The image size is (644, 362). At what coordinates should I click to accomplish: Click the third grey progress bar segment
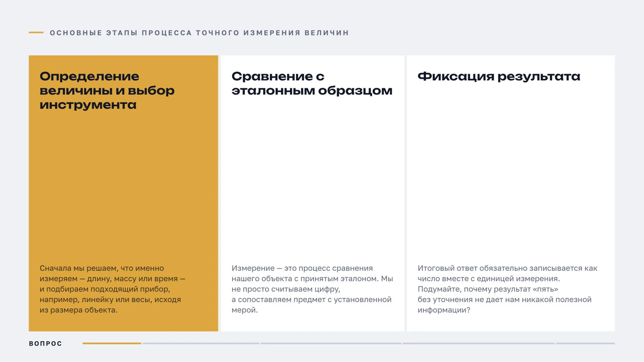[331, 343]
